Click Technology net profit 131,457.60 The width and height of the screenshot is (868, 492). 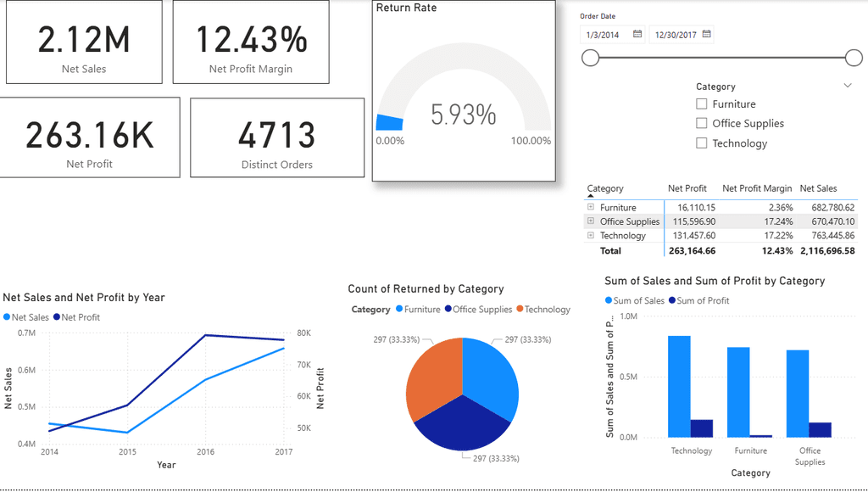(694, 236)
